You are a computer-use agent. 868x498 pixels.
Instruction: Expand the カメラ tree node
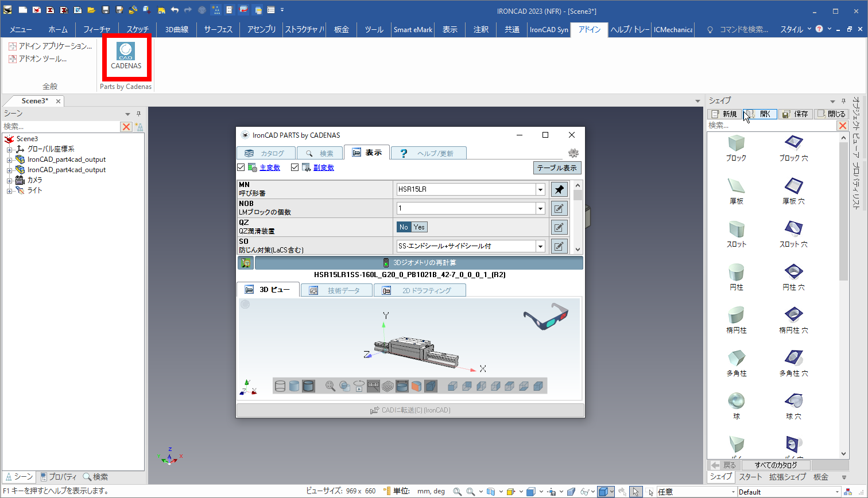pyautogui.click(x=10, y=180)
